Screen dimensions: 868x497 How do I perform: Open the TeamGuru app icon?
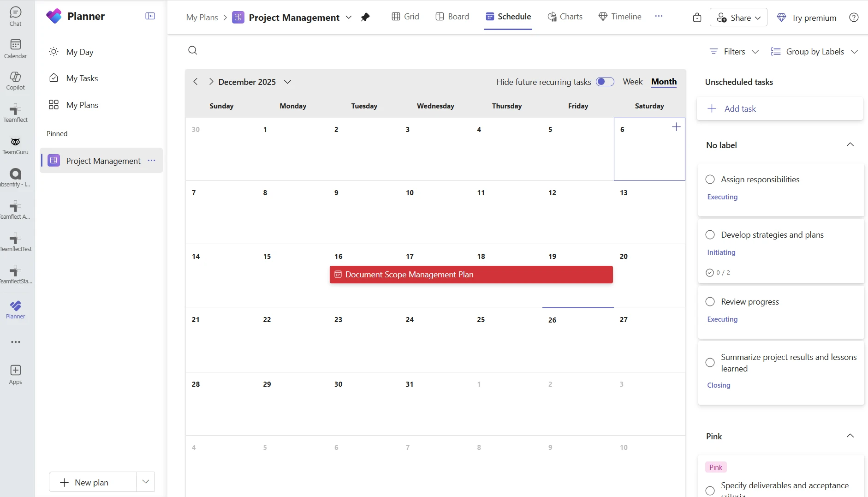point(15,142)
